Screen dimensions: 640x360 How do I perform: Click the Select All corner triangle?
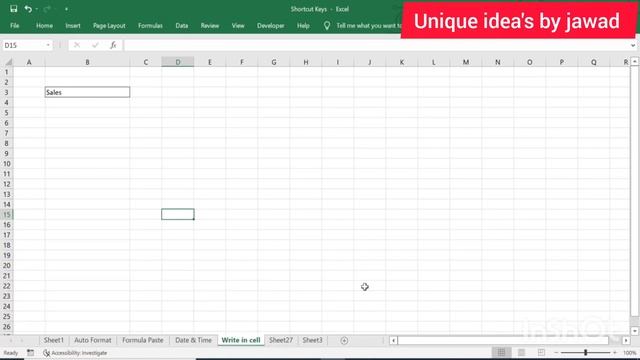(8, 62)
